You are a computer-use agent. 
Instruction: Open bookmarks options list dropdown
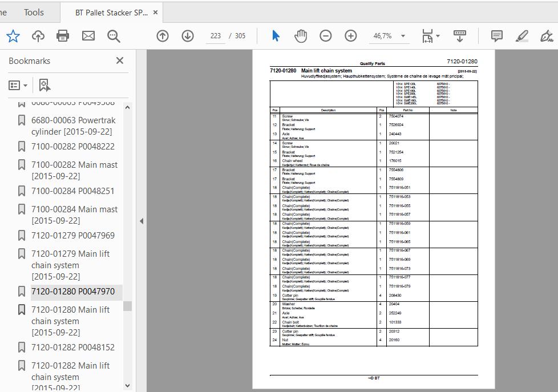(x=18, y=86)
